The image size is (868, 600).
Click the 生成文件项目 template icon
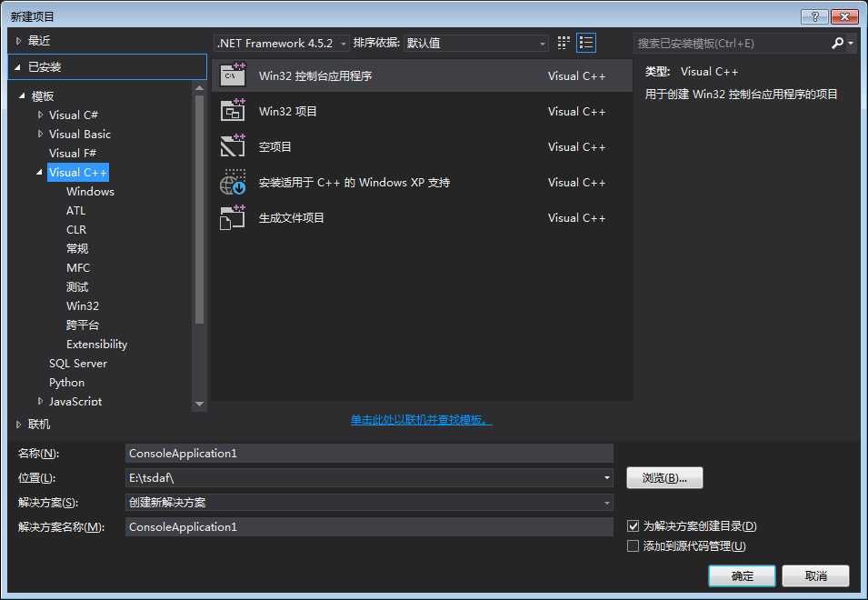(233, 217)
